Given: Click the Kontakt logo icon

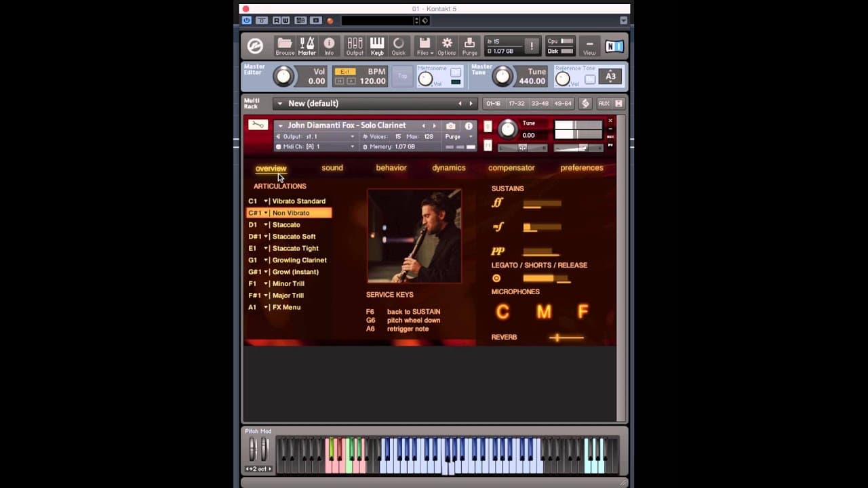Looking at the screenshot, I should (x=255, y=46).
